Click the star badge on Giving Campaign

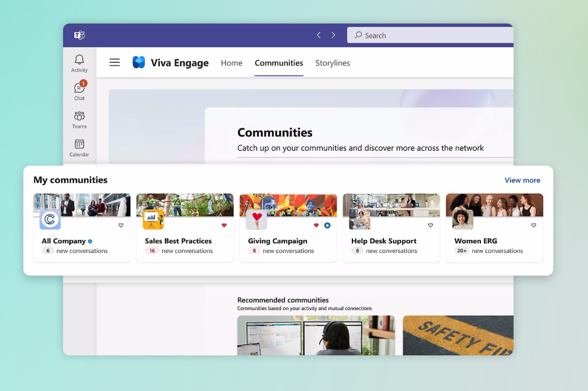327,225
